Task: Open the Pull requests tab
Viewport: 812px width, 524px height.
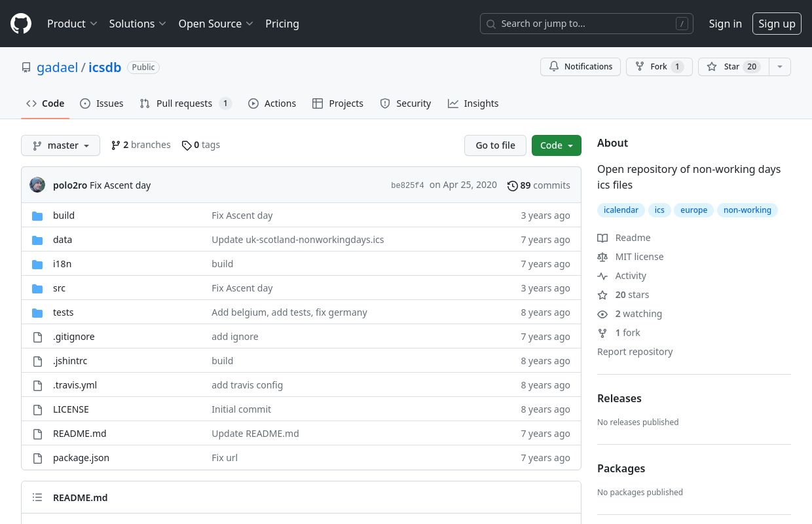Action: [x=186, y=103]
